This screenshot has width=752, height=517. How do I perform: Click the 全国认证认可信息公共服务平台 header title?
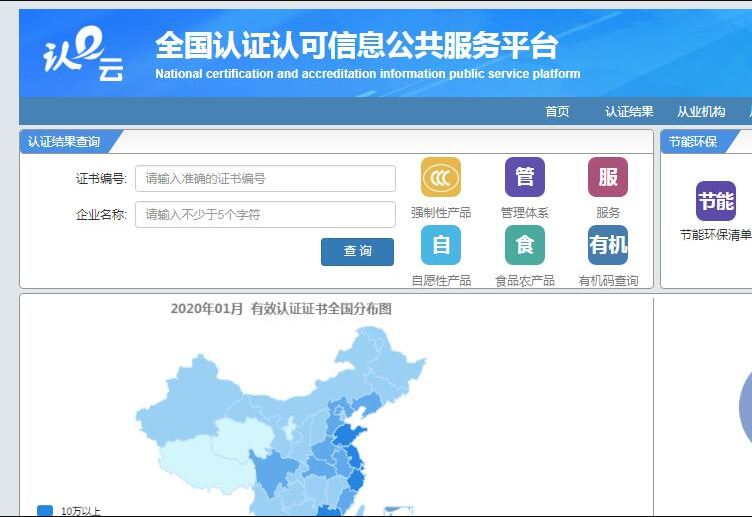356,46
